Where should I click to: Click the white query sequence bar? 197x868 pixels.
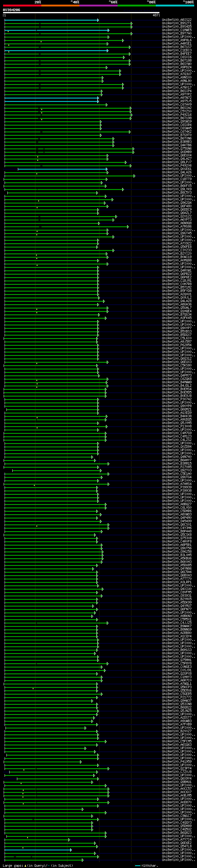click(x=81, y=13)
